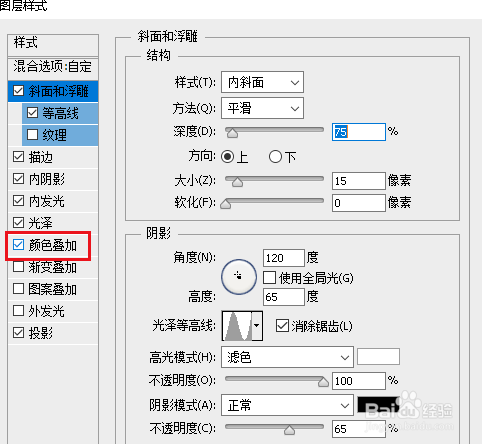Select the 等高线 sub-item label
The width and height of the screenshot is (482, 444).
[60, 113]
